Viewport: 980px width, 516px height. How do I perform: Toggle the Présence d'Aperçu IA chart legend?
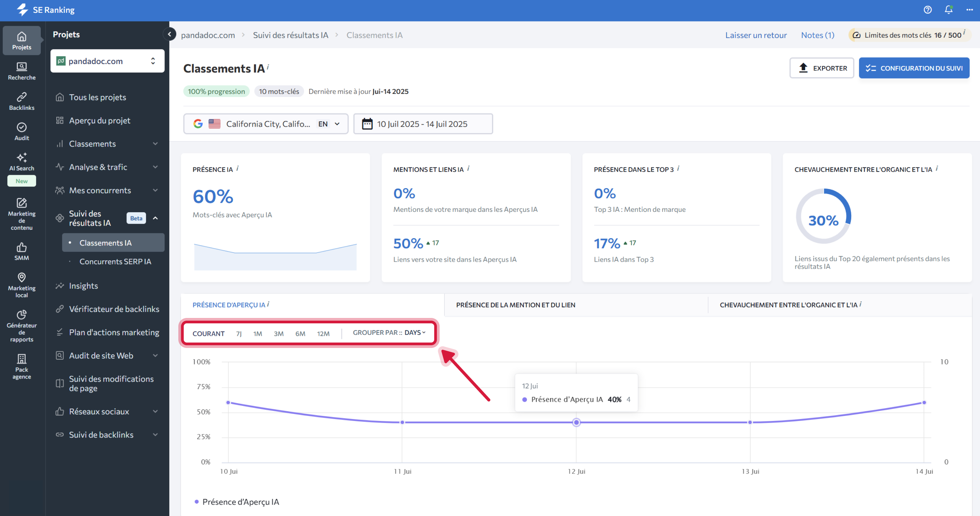click(x=237, y=502)
